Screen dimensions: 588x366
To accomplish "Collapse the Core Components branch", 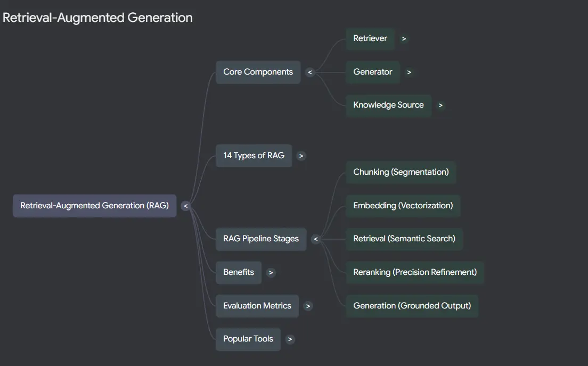I will pos(310,72).
